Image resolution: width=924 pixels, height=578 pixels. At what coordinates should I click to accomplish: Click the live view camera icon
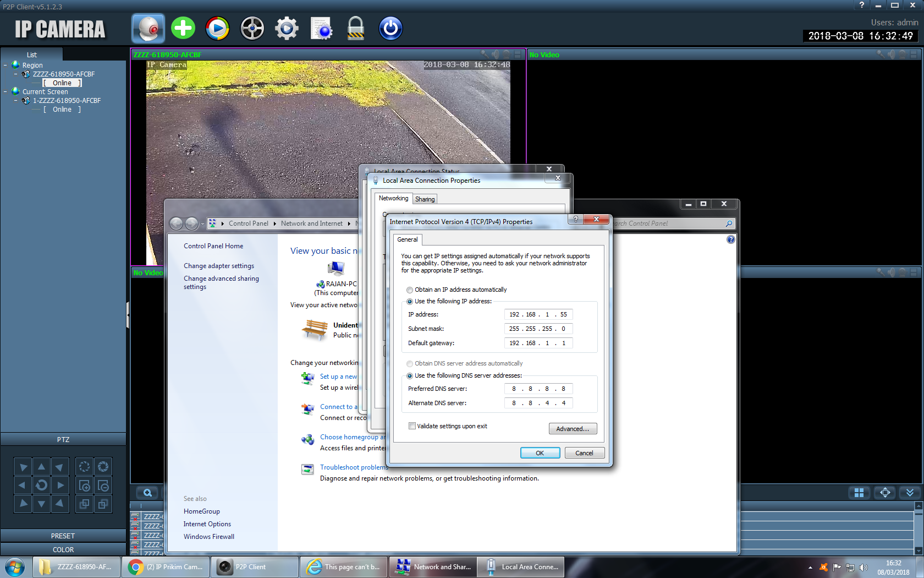[148, 28]
